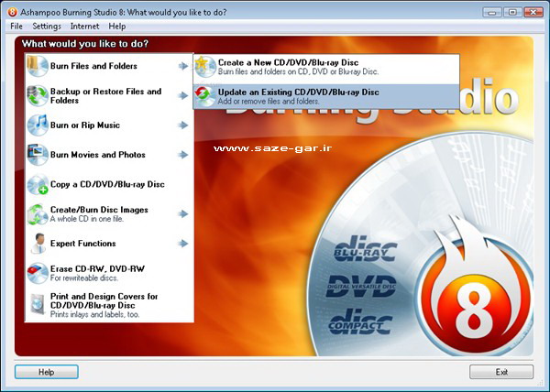Image resolution: width=550 pixels, height=392 pixels.
Task: Maximize the Burning Studio window
Action: tap(512, 13)
